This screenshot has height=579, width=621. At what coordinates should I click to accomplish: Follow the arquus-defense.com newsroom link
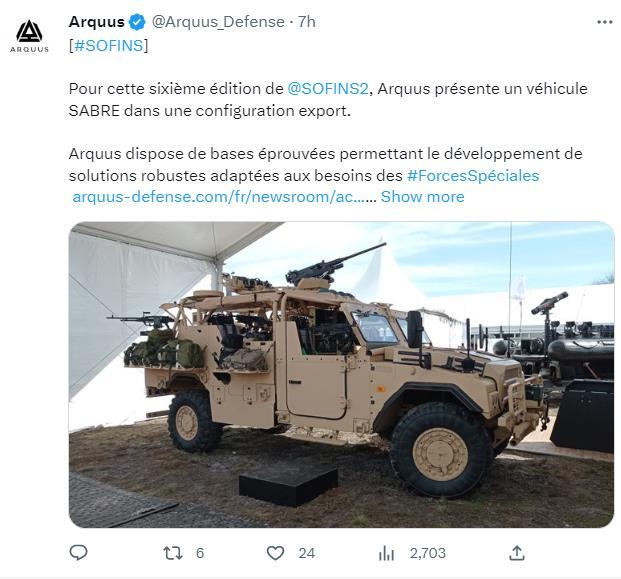[218, 197]
